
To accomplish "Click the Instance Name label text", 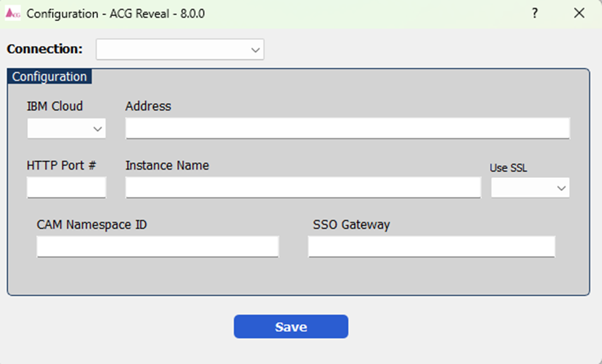I will click(x=167, y=165).
